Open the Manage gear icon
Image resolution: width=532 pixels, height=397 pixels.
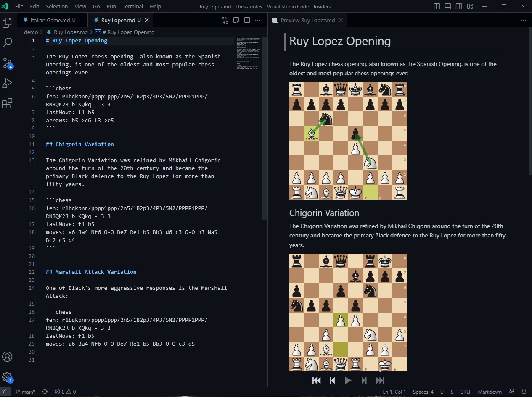pyautogui.click(x=7, y=376)
